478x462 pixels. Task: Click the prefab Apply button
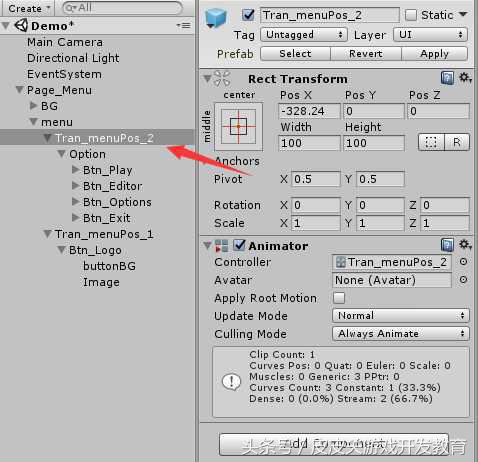pos(434,54)
